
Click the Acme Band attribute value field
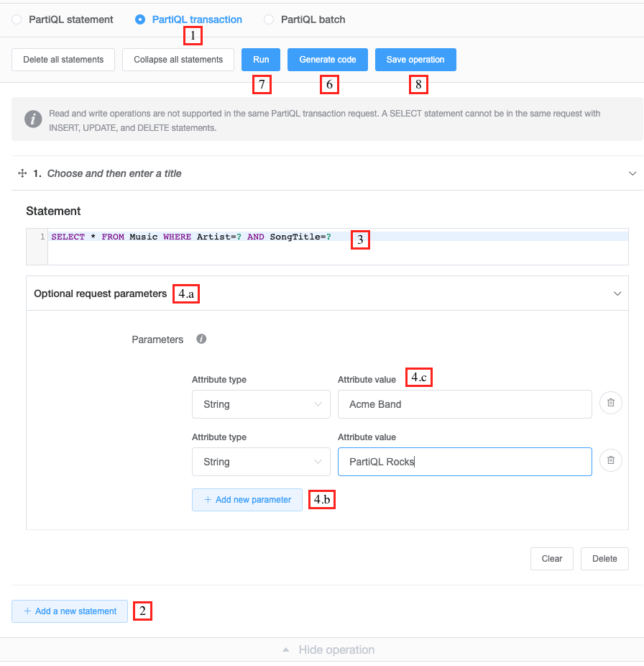[x=464, y=404]
